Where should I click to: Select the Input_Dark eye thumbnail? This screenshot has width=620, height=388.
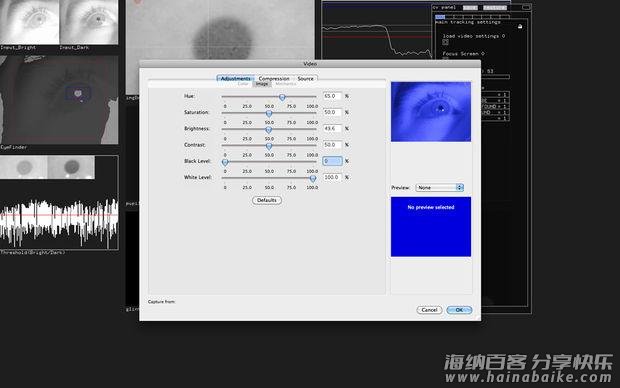(89, 22)
